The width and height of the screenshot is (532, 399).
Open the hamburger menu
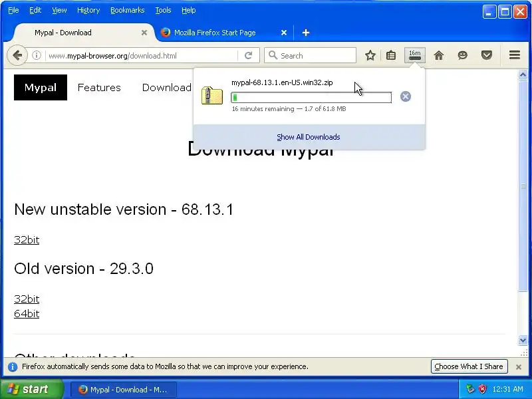[514, 55]
